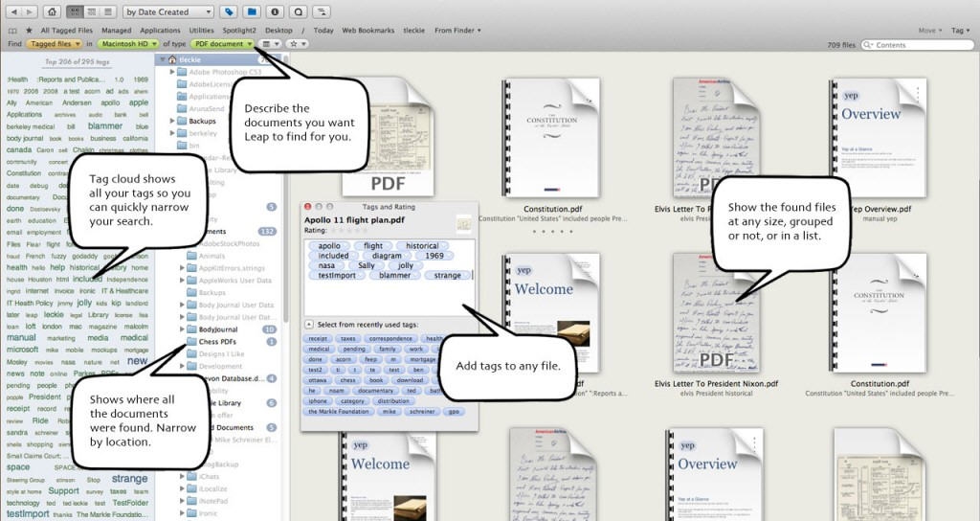The image size is (980, 521).
Task: Expand the BodyJournal folder
Action: [183, 329]
